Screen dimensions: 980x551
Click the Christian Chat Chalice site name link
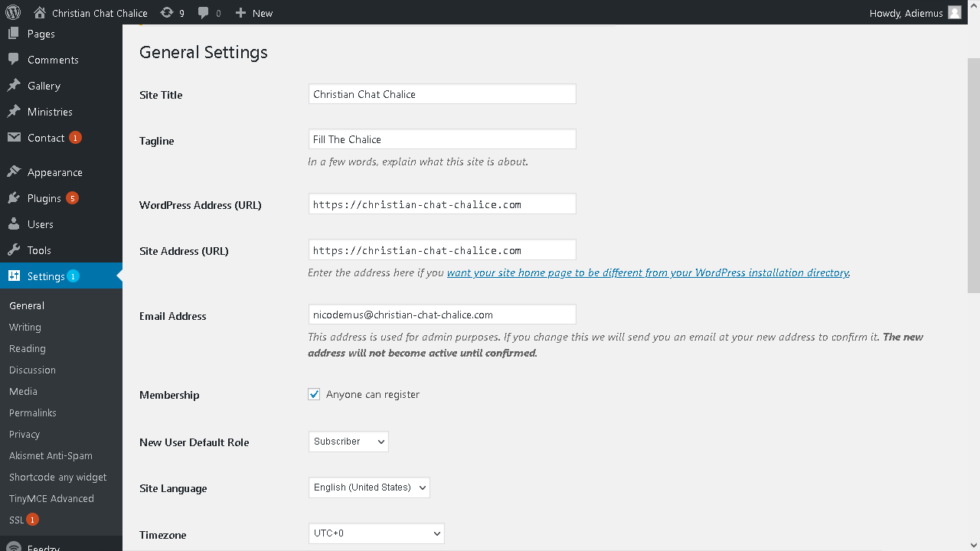pos(100,13)
